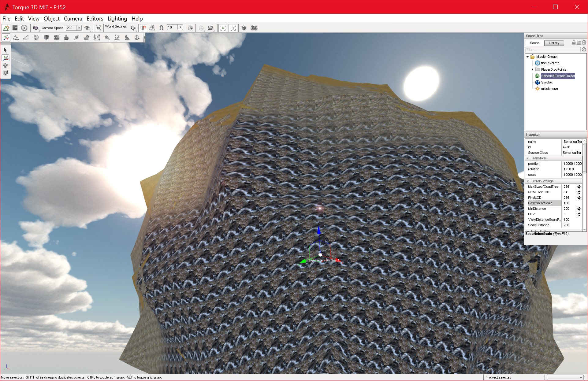The width and height of the screenshot is (588, 381).
Task: Switch to the Scene tab
Action: point(535,43)
